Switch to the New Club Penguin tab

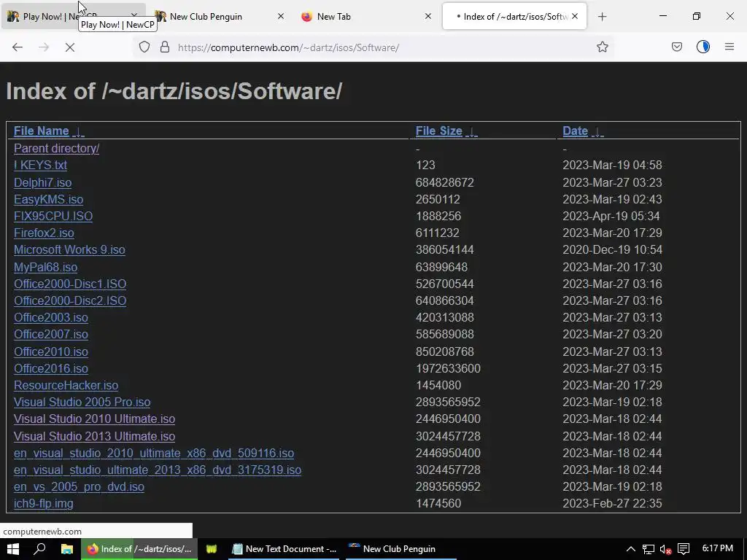[x=222, y=16]
